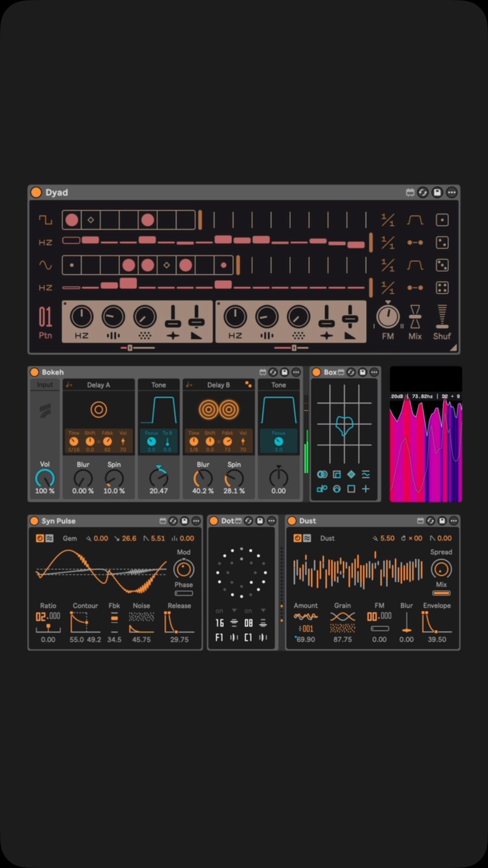
Task: Click the Syn Pulse Mod knob
Action: tap(184, 569)
